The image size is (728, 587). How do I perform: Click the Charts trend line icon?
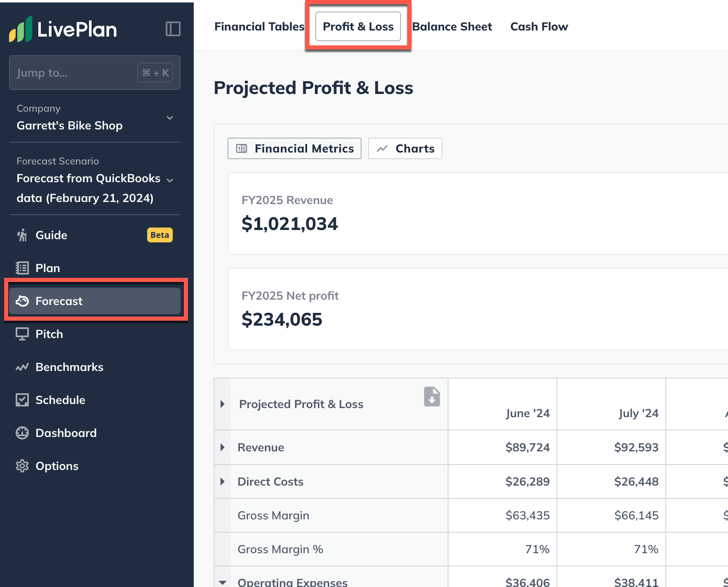point(382,148)
